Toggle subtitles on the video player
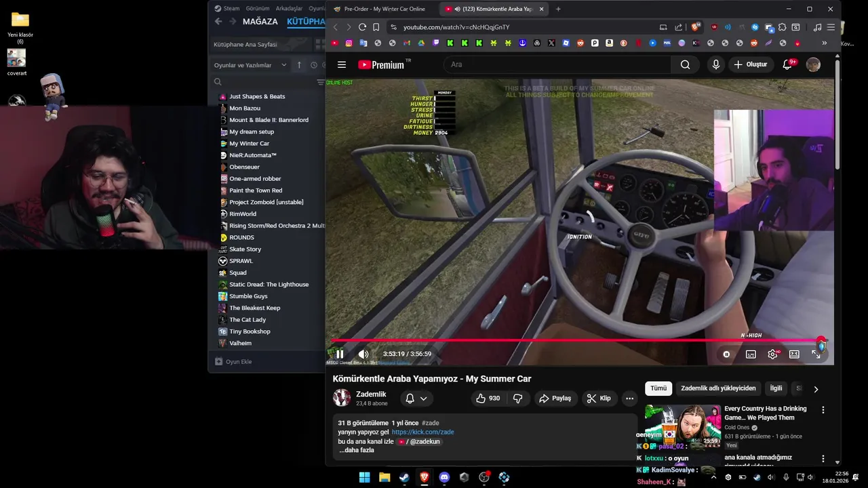Screen dimensions: 868x488 (751, 354)
